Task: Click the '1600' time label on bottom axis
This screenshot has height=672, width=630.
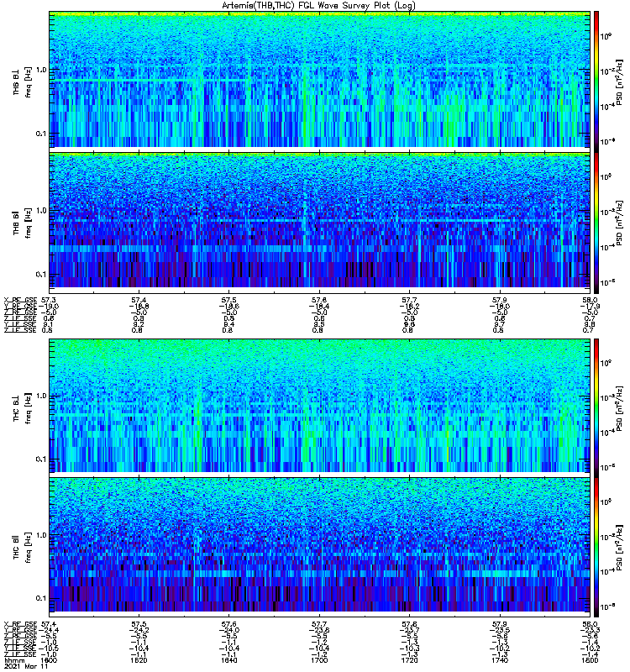Action: pos(50,660)
